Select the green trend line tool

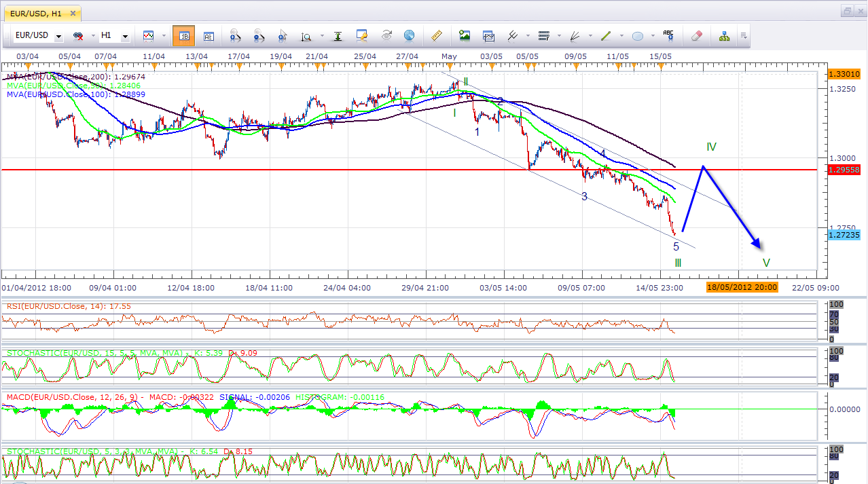point(607,35)
